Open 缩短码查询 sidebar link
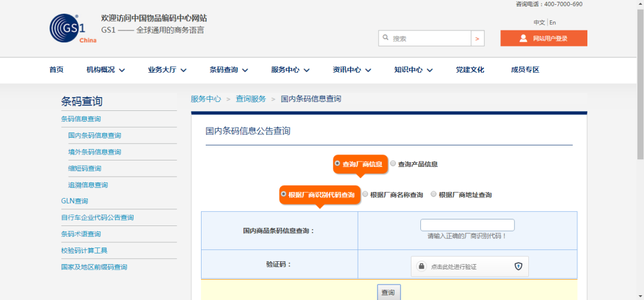The width and height of the screenshot is (644, 300). [x=85, y=168]
